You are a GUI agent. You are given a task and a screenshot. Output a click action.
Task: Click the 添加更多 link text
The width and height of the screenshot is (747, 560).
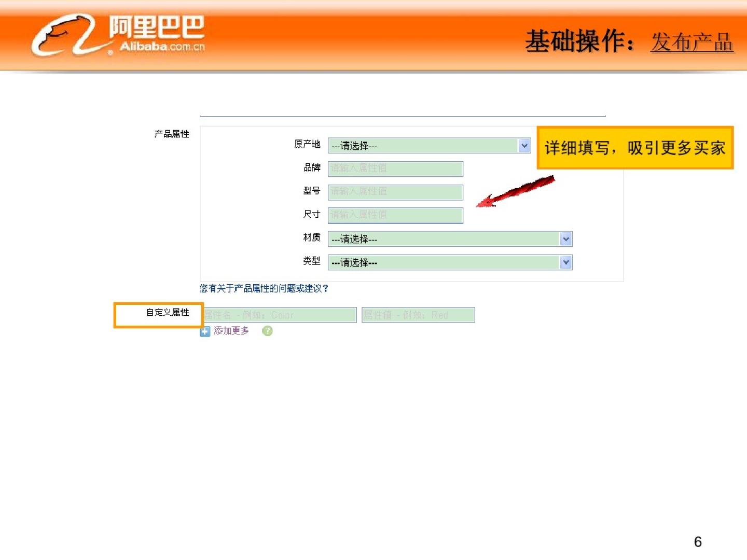231,331
